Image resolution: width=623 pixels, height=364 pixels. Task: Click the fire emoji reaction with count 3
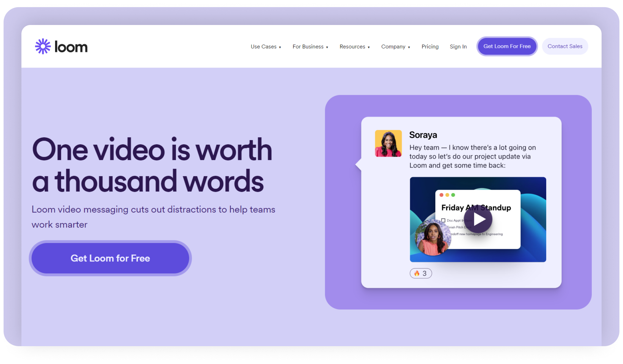click(x=421, y=273)
